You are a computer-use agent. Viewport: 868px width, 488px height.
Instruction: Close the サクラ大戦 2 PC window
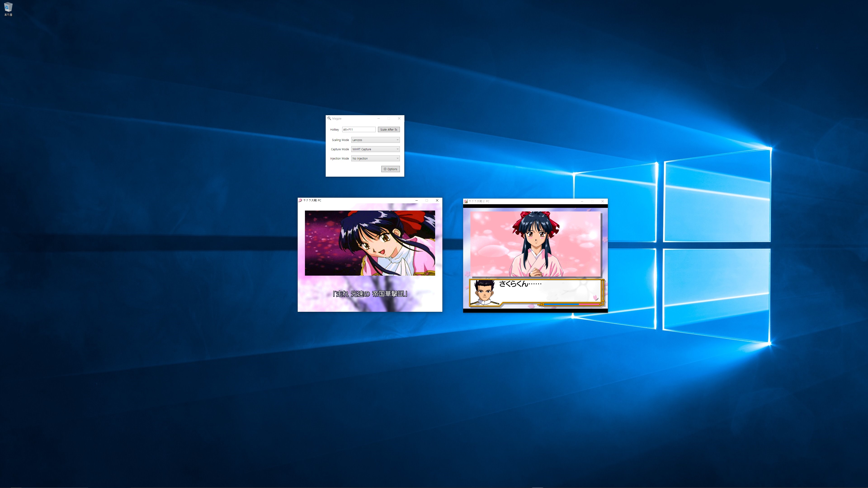click(602, 201)
